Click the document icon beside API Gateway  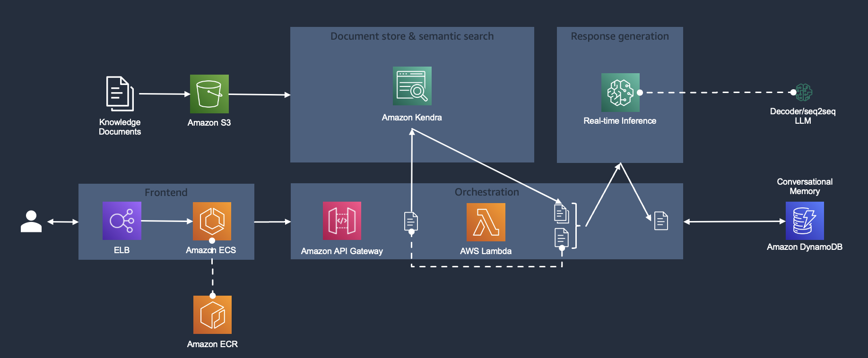click(411, 222)
